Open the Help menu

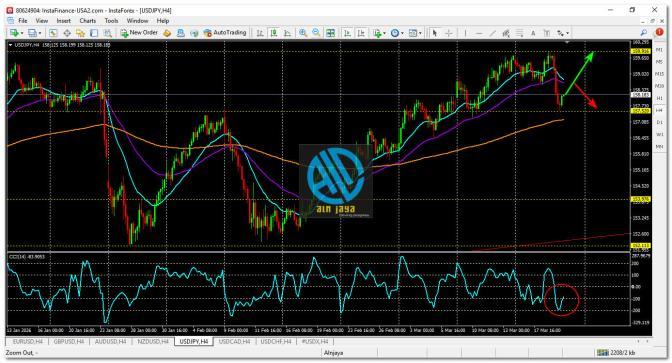tap(163, 21)
